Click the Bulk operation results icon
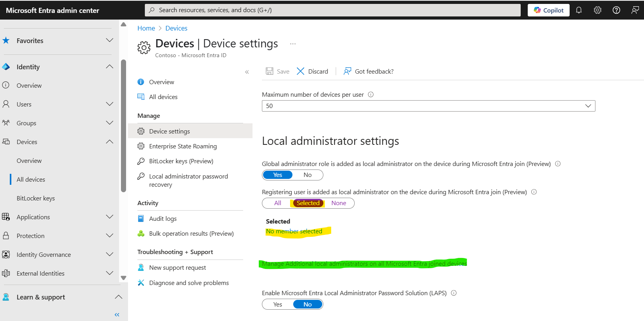This screenshot has height=321, width=644. click(x=141, y=234)
